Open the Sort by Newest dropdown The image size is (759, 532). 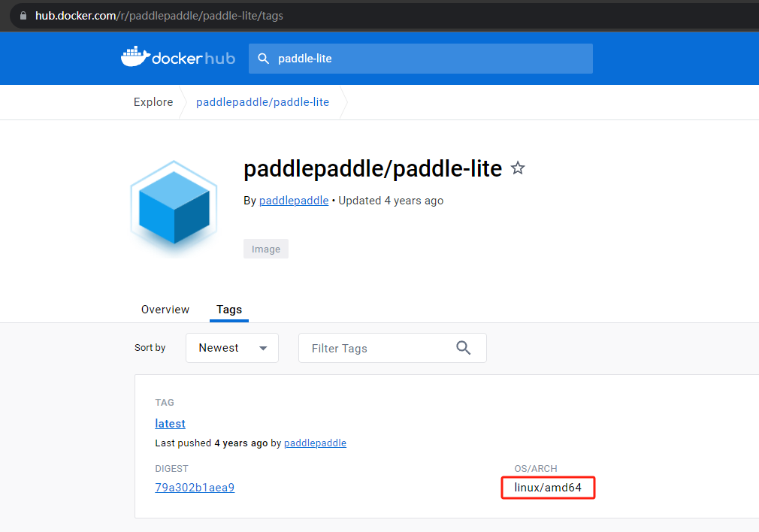click(232, 348)
